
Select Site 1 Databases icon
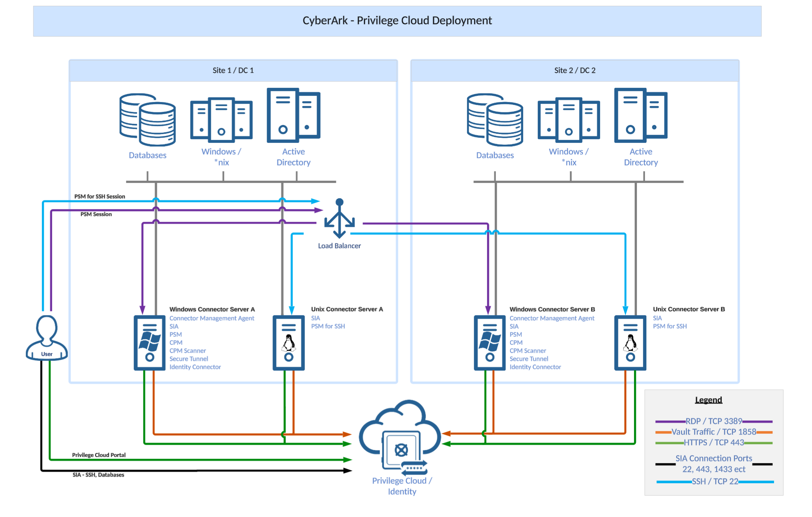pos(147,120)
